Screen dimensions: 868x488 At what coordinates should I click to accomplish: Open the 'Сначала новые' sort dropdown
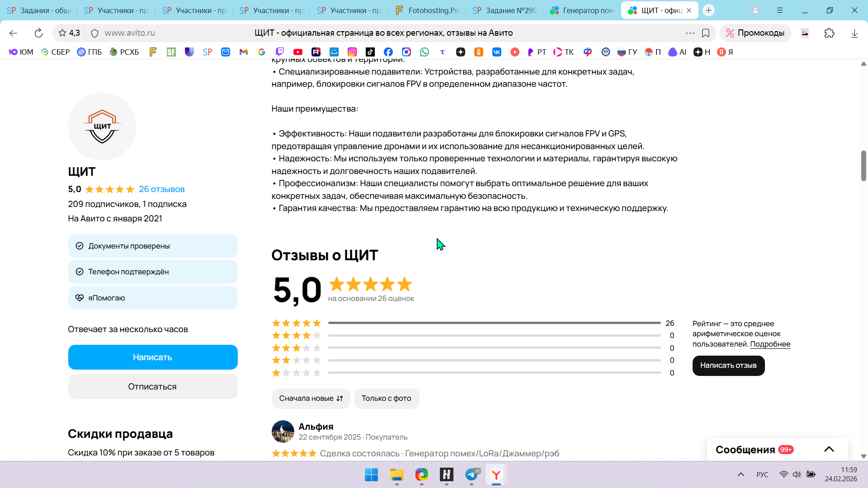coord(311,399)
